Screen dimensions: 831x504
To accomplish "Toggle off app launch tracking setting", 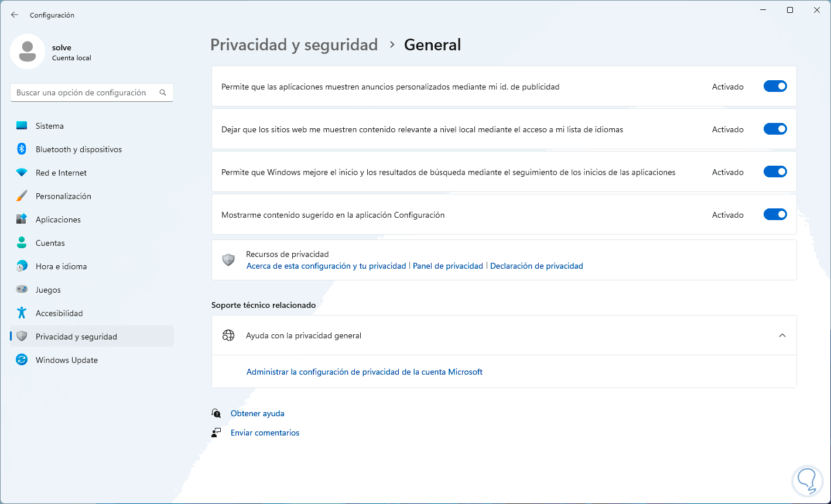I will [775, 172].
